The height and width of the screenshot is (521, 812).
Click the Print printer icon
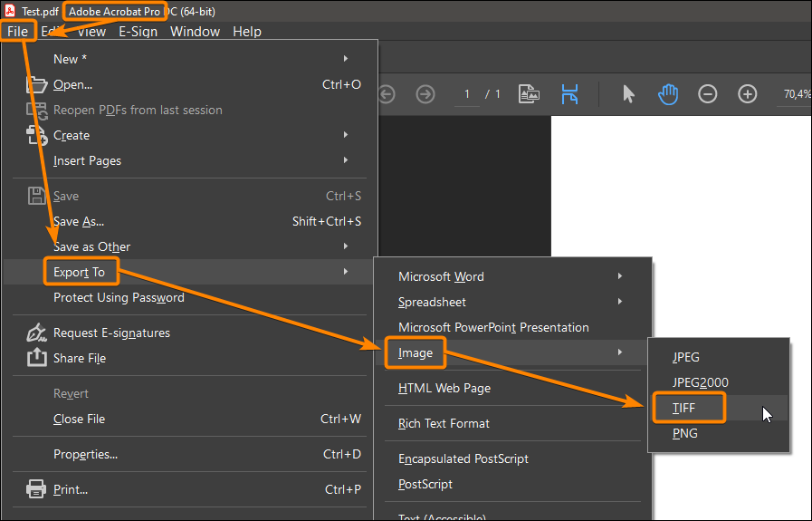(x=35, y=489)
